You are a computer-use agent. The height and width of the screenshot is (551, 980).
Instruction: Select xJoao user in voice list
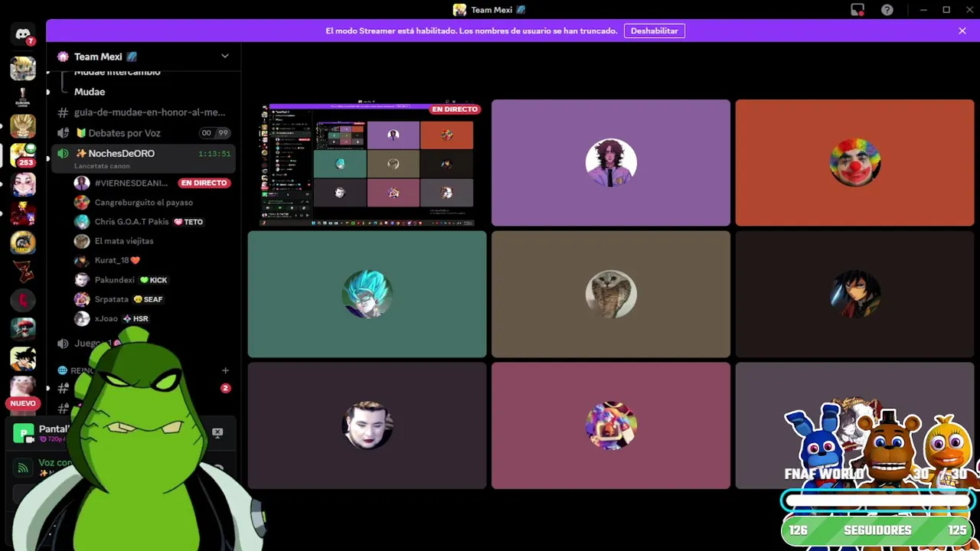point(153,318)
